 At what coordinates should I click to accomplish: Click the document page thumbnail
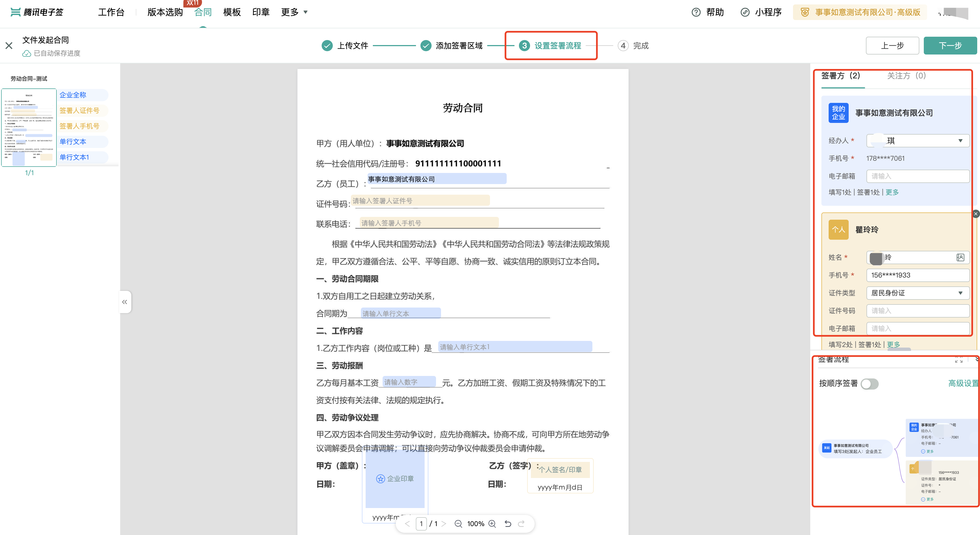(29, 128)
